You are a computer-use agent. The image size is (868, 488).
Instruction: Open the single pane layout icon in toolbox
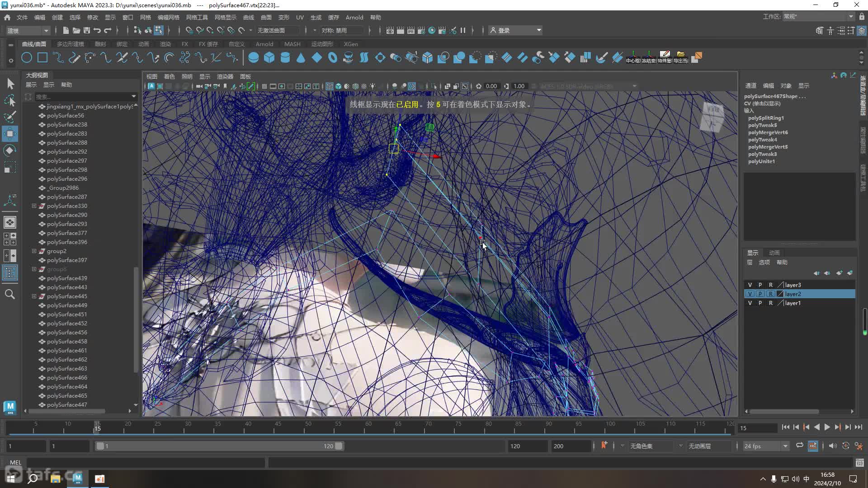10,222
